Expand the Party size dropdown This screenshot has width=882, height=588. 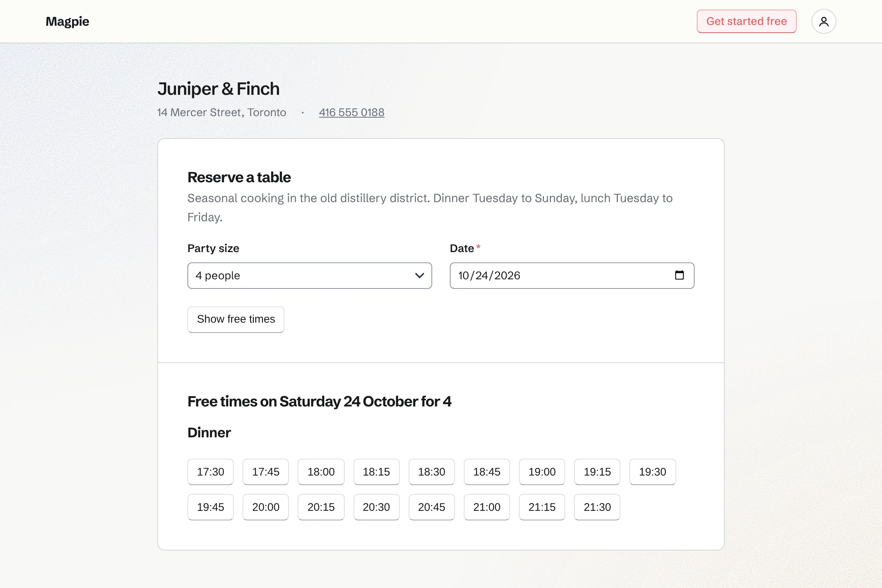309,276
